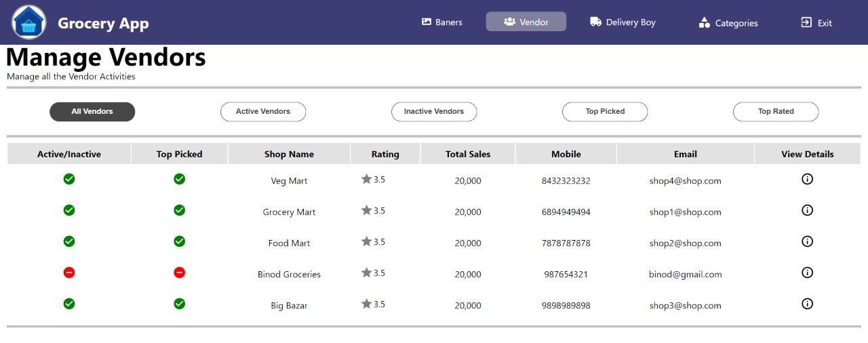The width and height of the screenshot is (868, 343).
Task: Show Inactive Vendors list
Action: click(434, 112)
